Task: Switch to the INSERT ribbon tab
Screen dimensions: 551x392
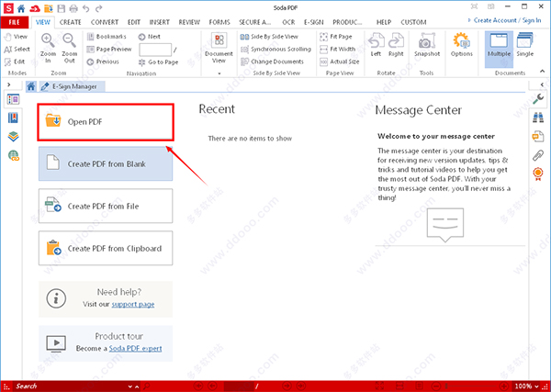Action: (160, 22)
